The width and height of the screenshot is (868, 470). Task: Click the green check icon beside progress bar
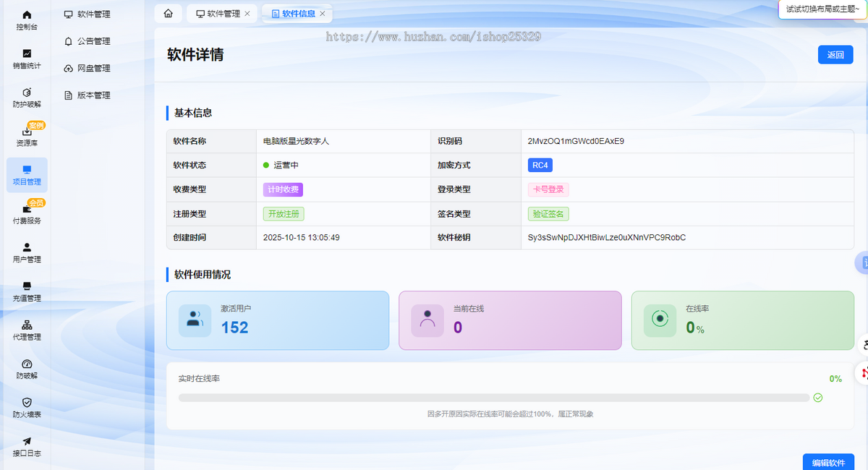818,398
